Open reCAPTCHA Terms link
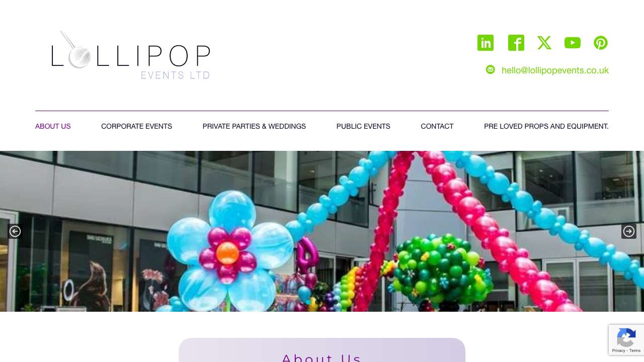The image size is (644, 362). pyautogui.click(x=635, y=350)
